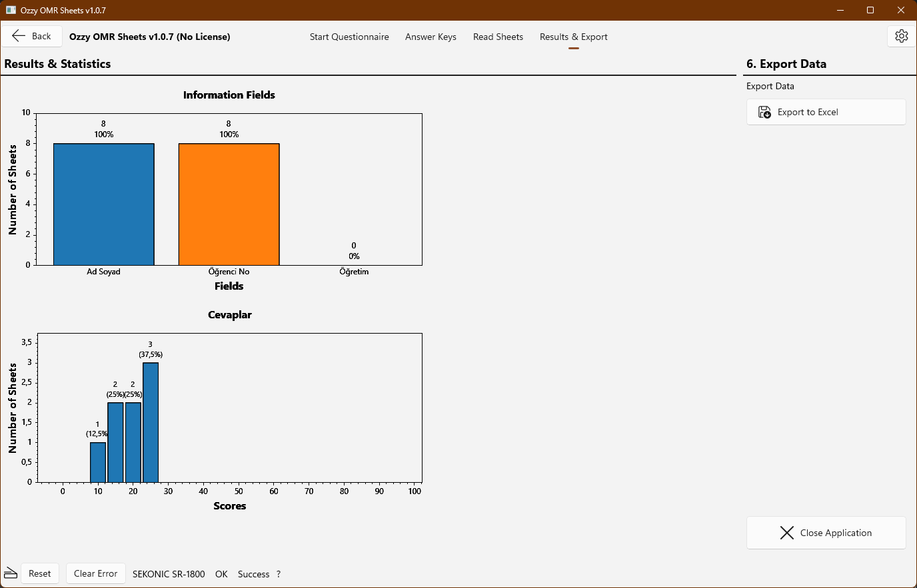The image size is (917, 588).
Task: Click the Success status text
Action: point(253,573)
